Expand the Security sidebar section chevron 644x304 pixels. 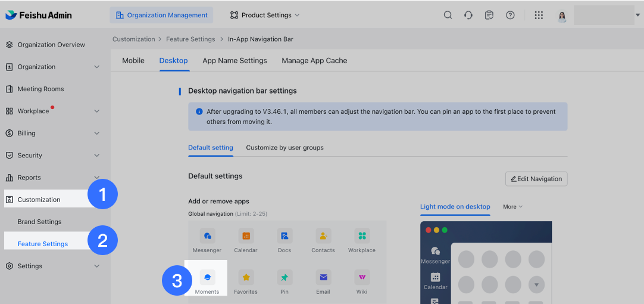click(97, 156)
